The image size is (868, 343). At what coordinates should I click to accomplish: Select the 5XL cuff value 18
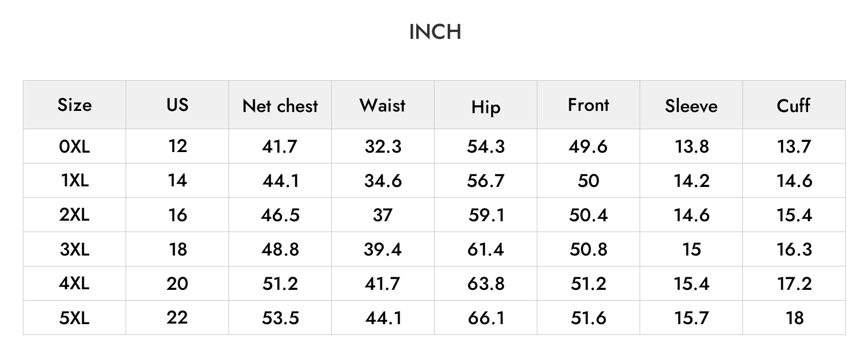[794, 318]
